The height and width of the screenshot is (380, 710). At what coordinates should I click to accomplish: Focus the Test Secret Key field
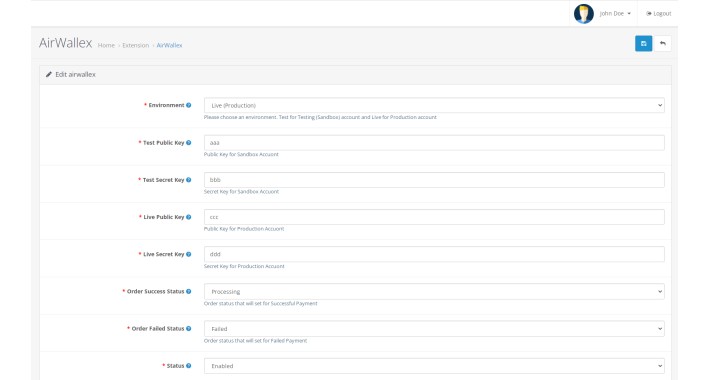coord(434,180)
